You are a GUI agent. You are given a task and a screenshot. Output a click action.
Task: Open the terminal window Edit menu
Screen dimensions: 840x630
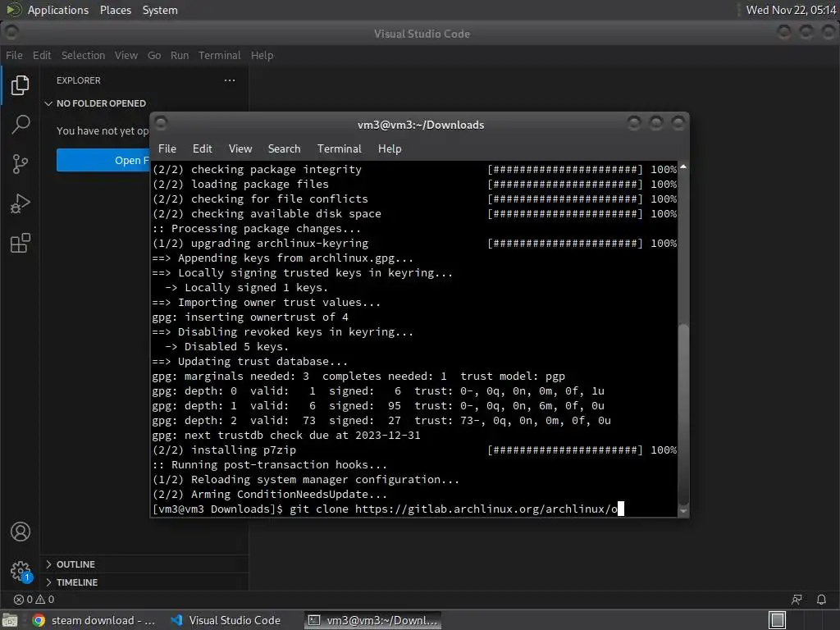click(203, 148)
